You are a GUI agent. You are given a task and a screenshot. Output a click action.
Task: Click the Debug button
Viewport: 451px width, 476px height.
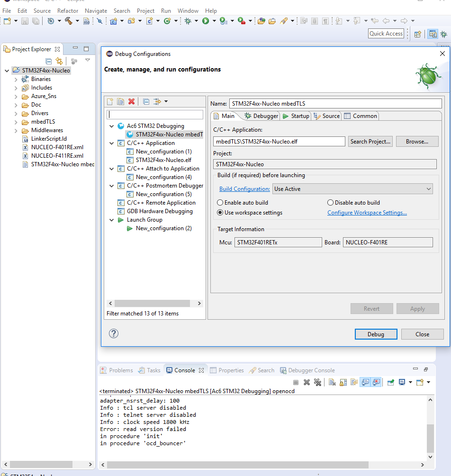click(x=376, y=334)
